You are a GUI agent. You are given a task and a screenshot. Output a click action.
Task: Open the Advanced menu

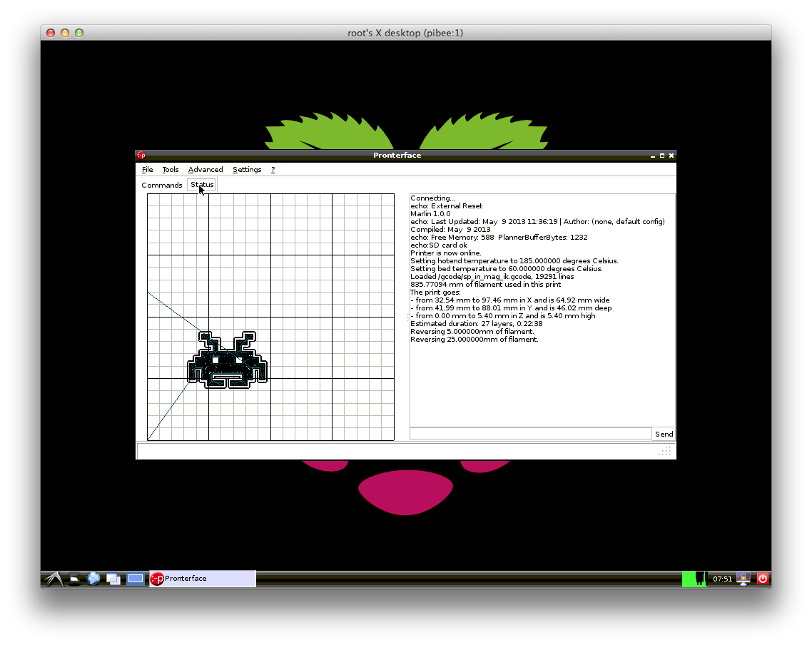[x=205, y=170]
